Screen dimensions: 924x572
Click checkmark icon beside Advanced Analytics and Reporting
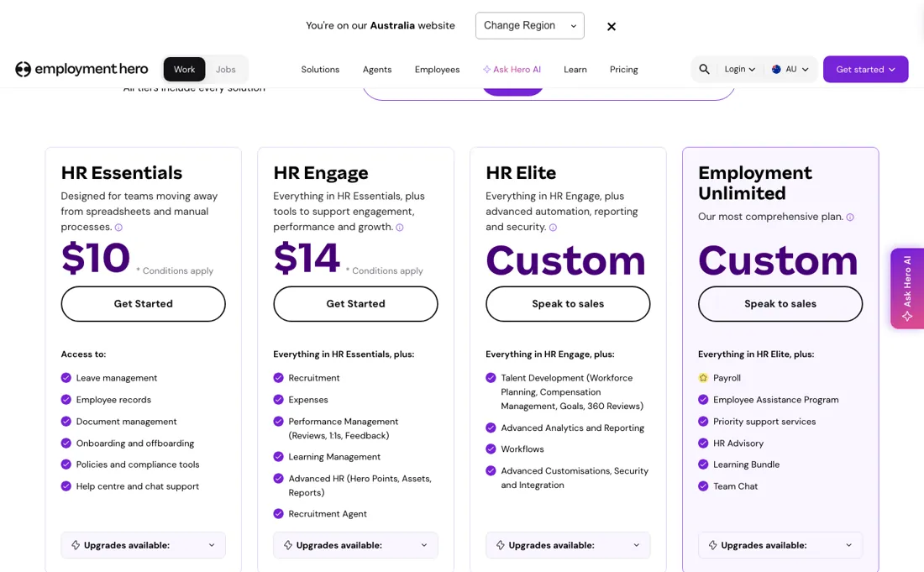pyautogui.click(x=491, y=428)
